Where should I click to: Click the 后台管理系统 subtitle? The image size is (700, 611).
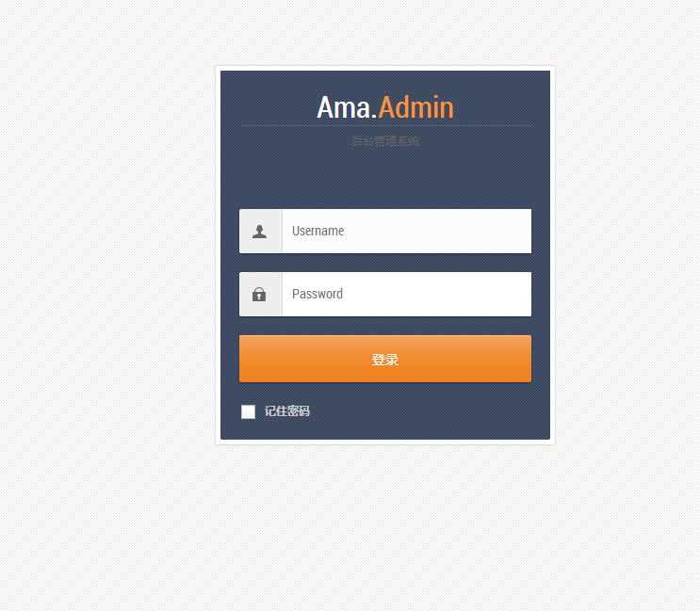click(x=385, y=141)
